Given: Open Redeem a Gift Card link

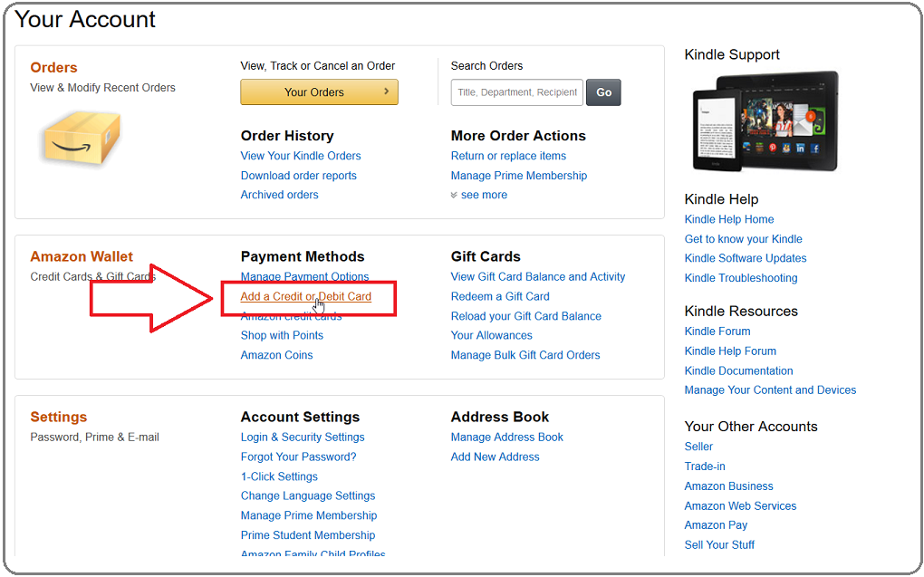Looking at the screenshot, I should pyautogui.click(x=500, y=296).
